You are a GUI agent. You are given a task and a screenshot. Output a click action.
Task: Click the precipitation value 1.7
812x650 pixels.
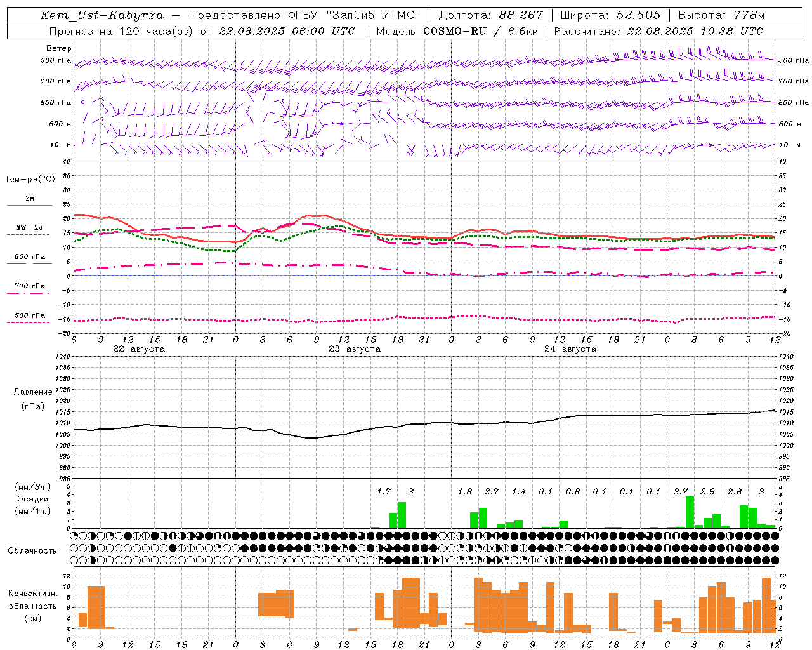tap(384, 491)
